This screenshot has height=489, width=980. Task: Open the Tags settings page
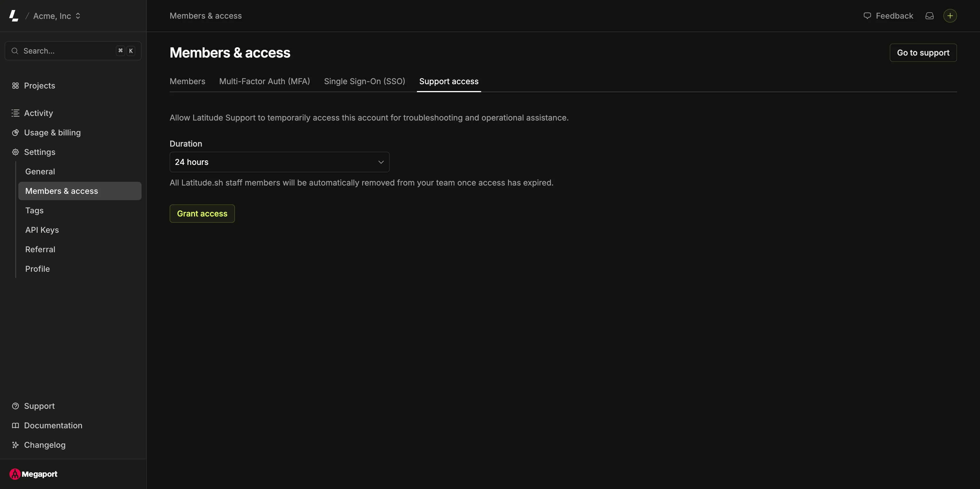(34, 210)
